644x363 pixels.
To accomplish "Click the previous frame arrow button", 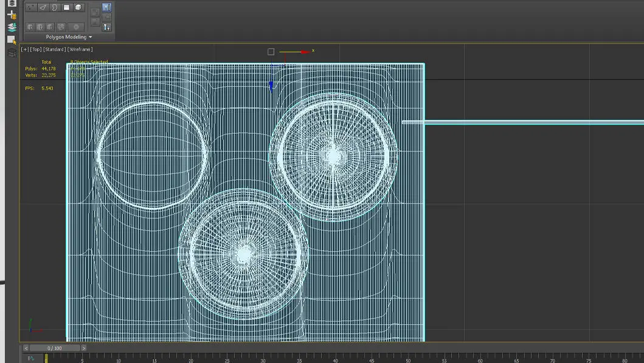I will click(x=26, y=348).
